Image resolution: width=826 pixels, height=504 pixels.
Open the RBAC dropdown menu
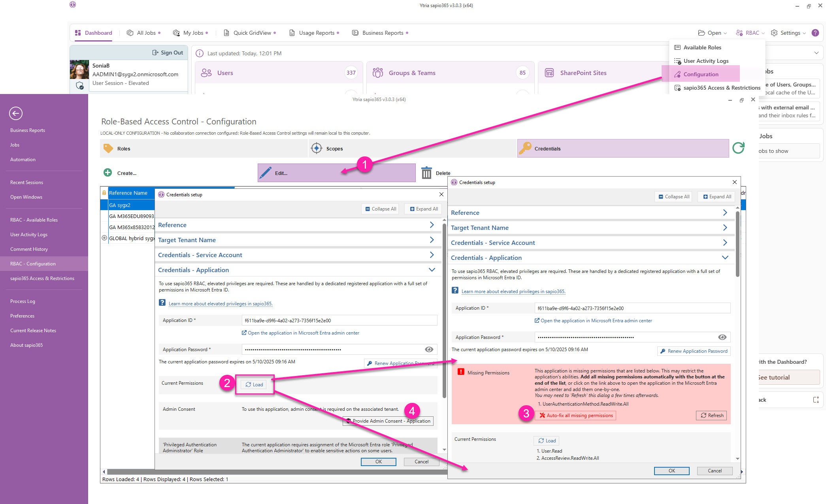point(749,33)
